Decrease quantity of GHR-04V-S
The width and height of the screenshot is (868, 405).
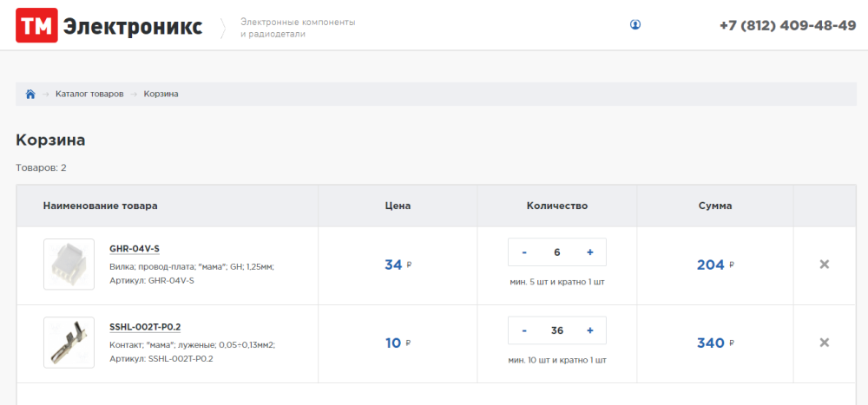(524, 252)
